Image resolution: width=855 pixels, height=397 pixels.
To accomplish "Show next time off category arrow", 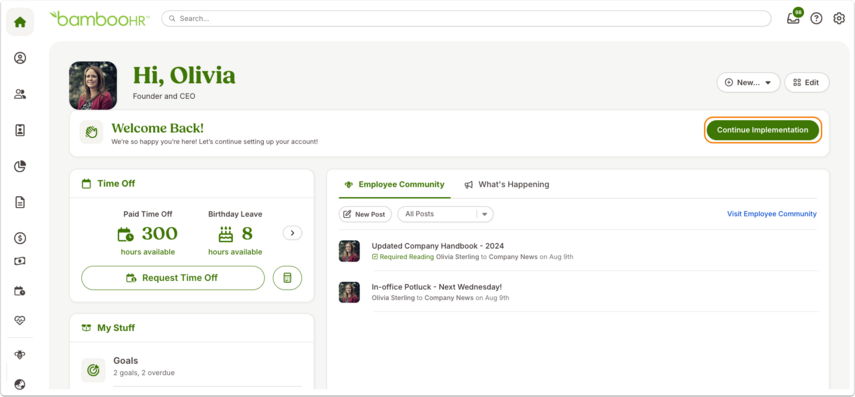I will 292,233.
